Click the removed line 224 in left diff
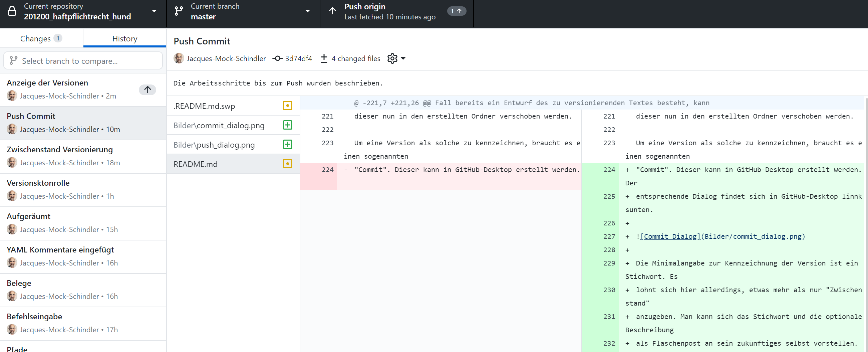868x352 pixels. (x=441, y=176)
